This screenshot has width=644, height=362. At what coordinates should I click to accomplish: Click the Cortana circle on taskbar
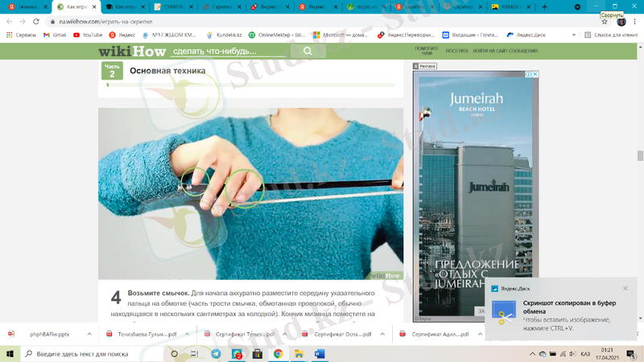[174, 354]
